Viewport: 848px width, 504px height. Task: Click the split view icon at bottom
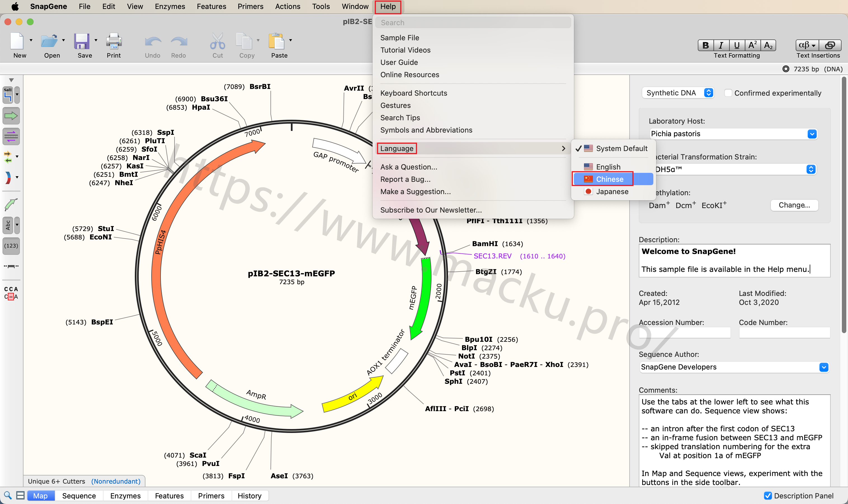pyautogui.click(x=20, y=495)
